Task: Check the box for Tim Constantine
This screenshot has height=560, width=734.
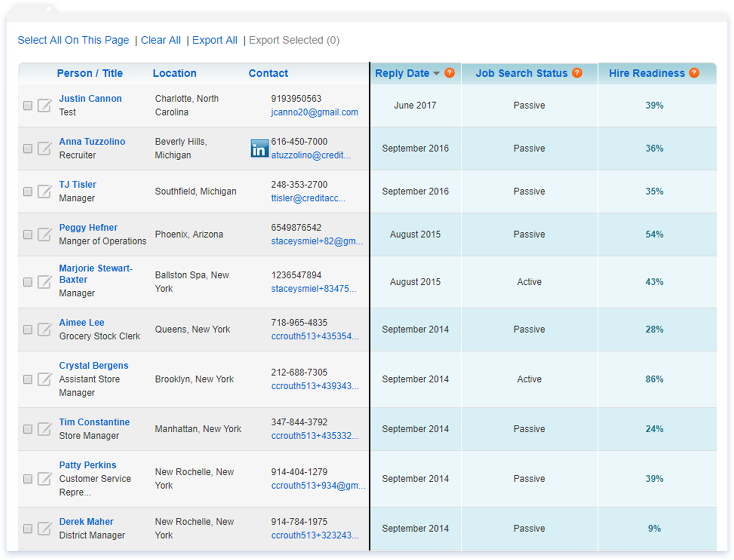Action: (28, 429)
